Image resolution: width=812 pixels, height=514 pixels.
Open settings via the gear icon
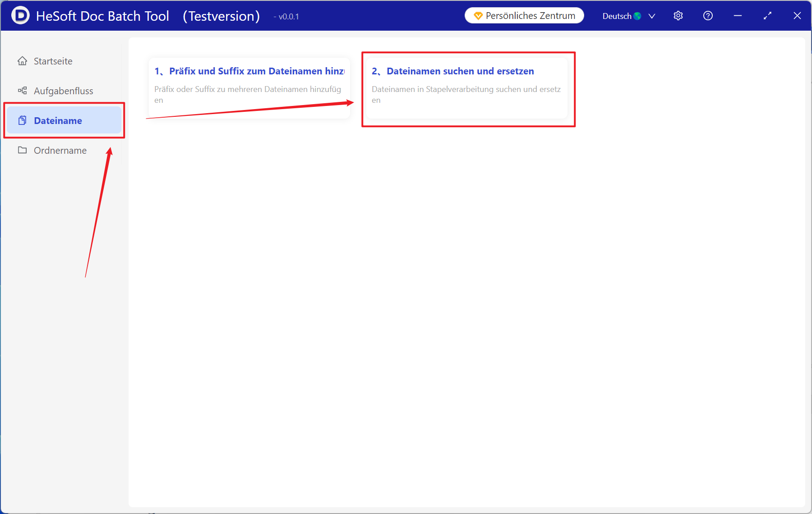pos(678,16)
